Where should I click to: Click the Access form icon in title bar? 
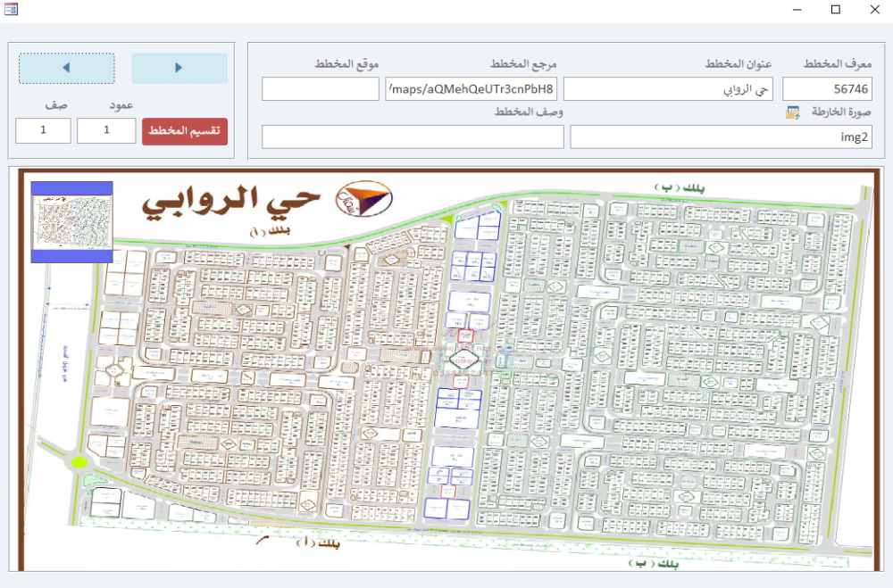point(11,9)
